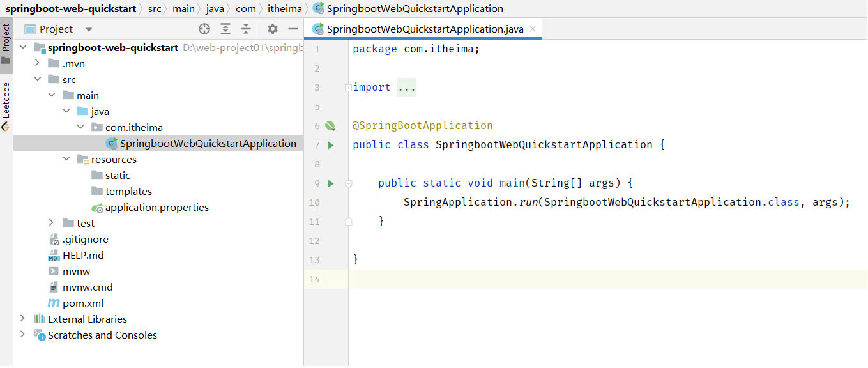Viewport: 868px width, 368px height.
Task: Click the Spring bean gutter icon
Action: (x=330, y=126)
